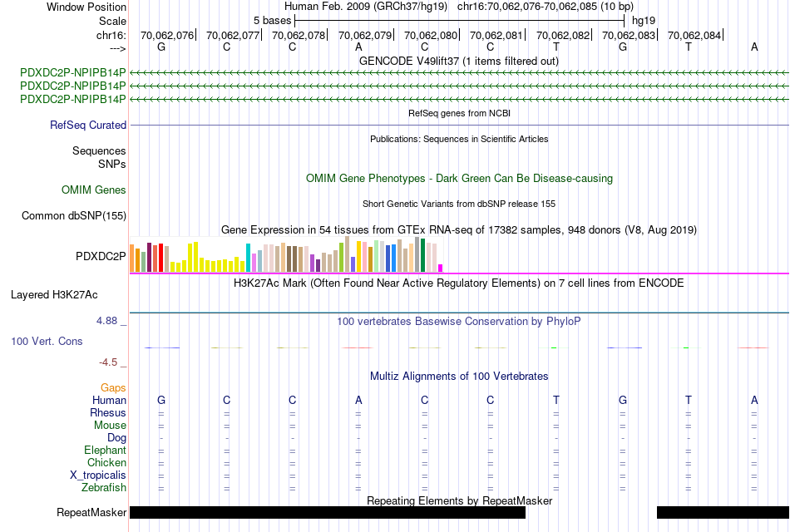The width and height of the screenshot is (790, 532).
Task: Click base A under 70,062,079 in ruler
Action: pyautogui.click(x=358, y=47)
